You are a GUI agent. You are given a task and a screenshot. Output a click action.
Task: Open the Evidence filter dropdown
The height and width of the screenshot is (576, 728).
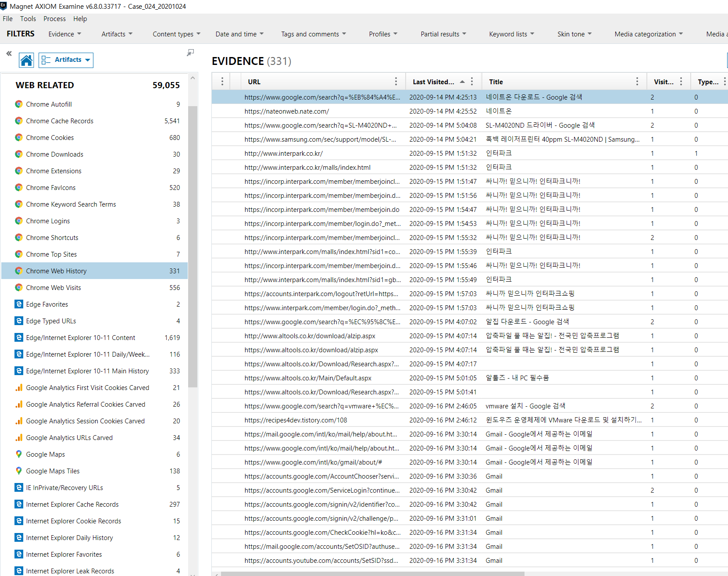[x=65, y=34]
